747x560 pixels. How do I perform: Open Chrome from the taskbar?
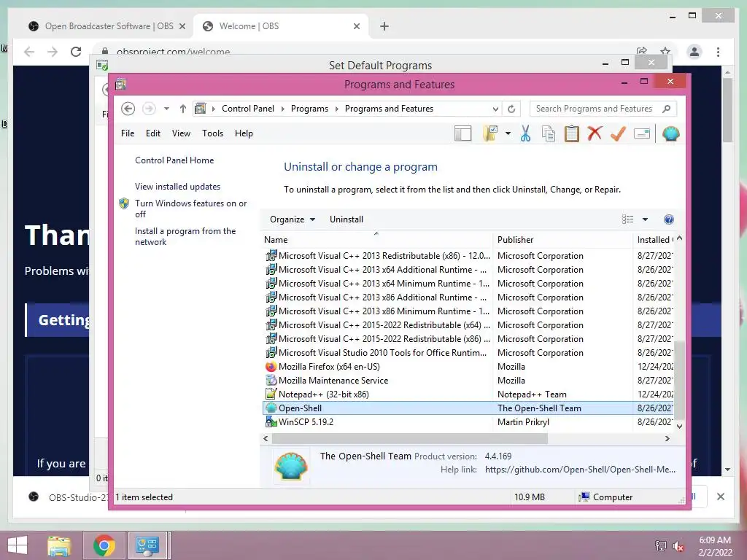coord(104,545)
